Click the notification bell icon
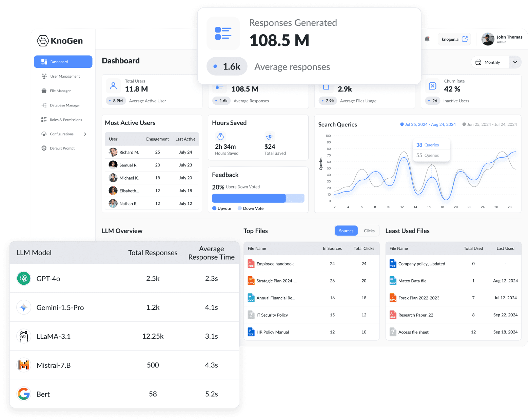This screenshot has width=528, height=420. (x=427, y=39)
